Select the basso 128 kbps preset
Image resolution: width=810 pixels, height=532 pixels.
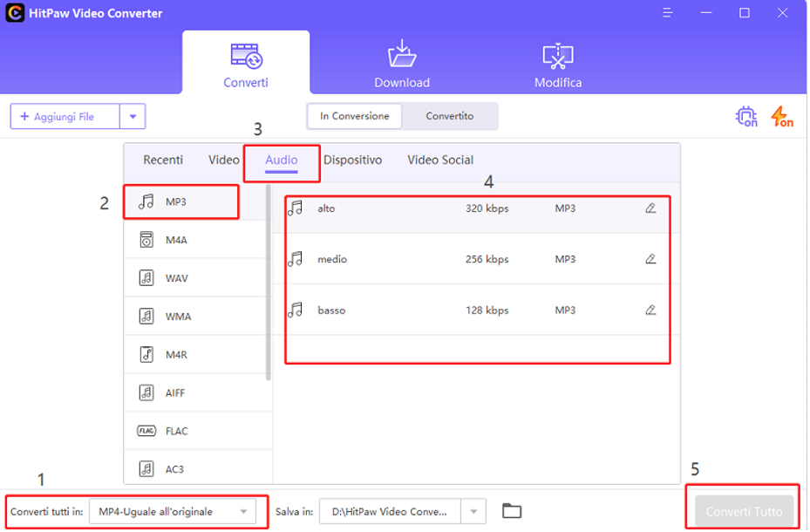(x=477, y=310)
